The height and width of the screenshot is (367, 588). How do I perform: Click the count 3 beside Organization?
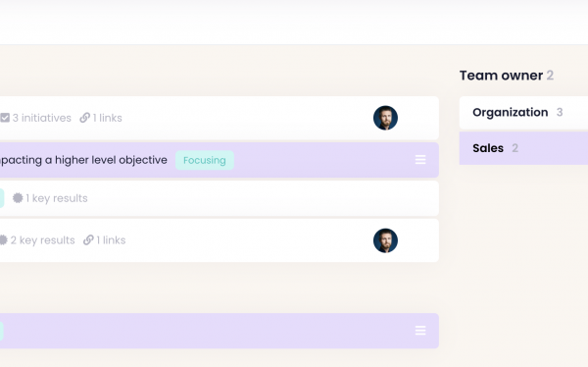coord(560,112)
